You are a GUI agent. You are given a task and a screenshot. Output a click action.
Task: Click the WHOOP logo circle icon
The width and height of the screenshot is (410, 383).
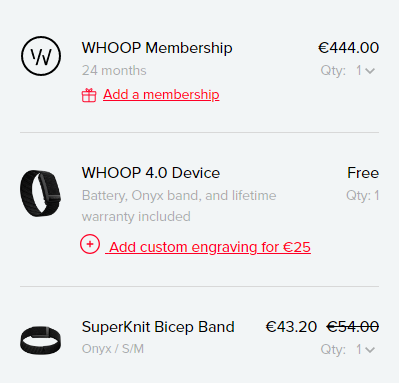[41, 56]
